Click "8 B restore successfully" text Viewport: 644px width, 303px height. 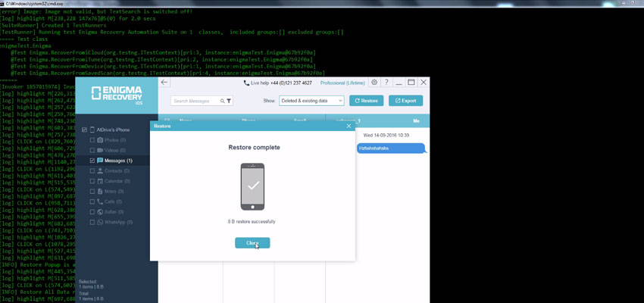252,222
